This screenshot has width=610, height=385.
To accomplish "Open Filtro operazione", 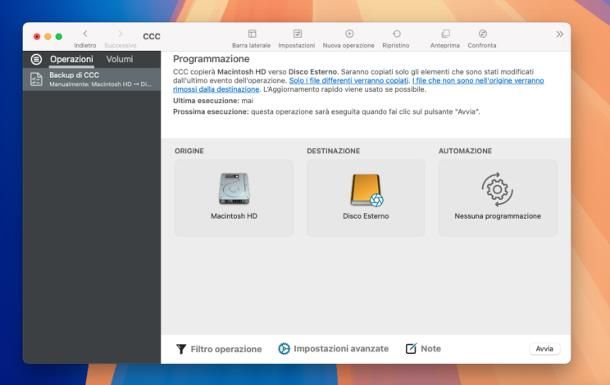I will point(219,349).
